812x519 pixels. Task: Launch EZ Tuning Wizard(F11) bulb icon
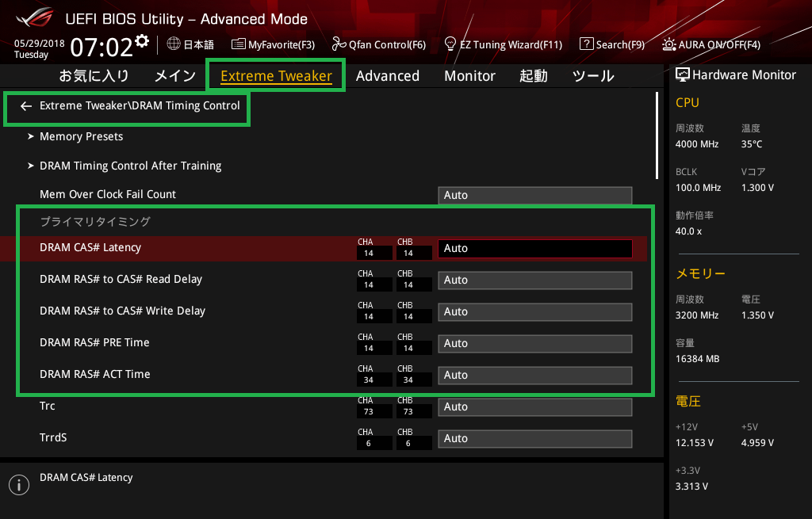450,44
